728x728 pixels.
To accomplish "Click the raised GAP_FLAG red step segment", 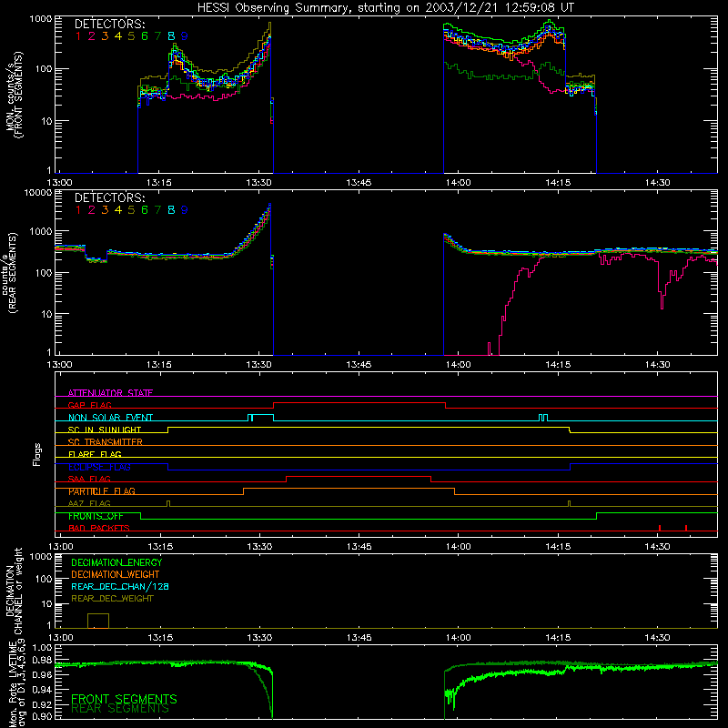I will pos(359,403).
